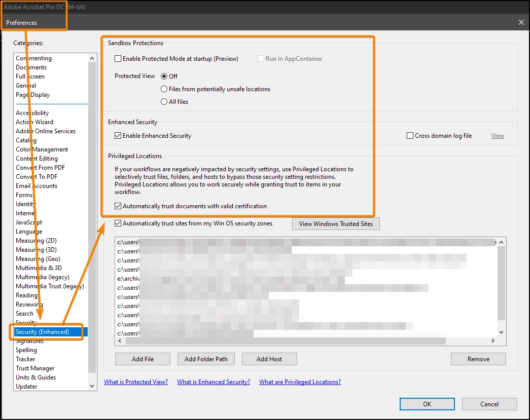This screenshot has width=530, height=420.
Task: Toggle Automatically trust sites from Win OS zones
Action: point(118,223)
